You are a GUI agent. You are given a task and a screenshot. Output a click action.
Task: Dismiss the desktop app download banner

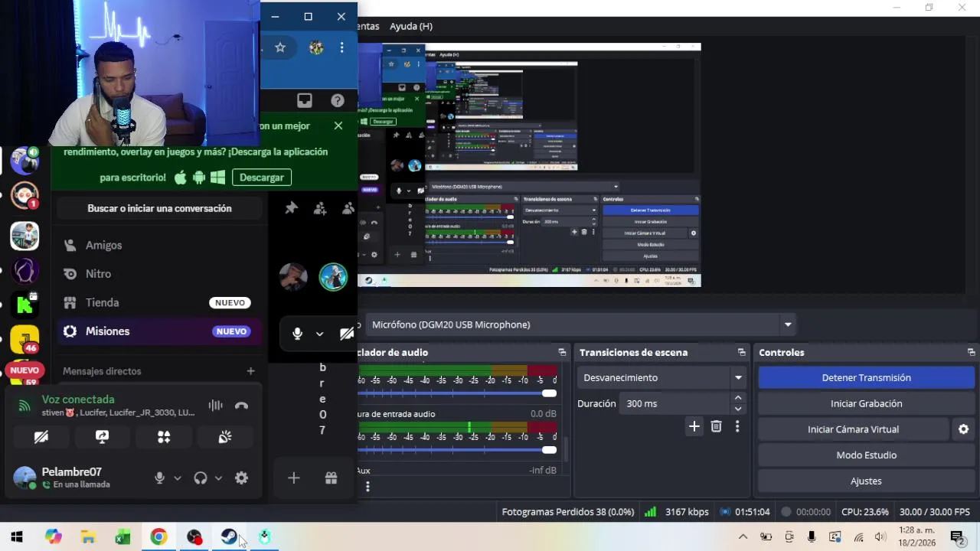pyautogui.click(x=338, y=126)
